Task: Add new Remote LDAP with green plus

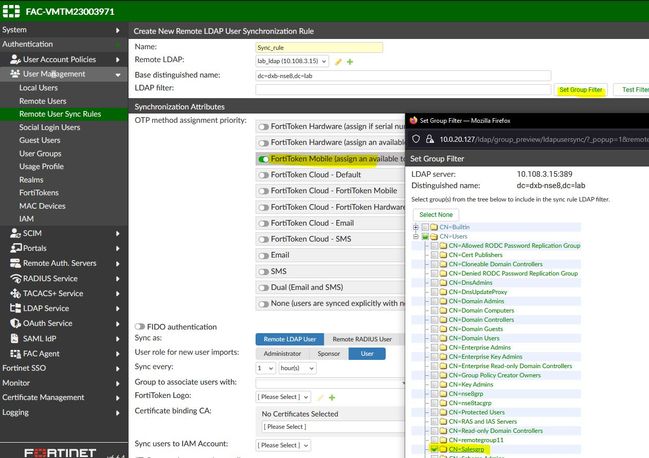Action: coord(350,62)
